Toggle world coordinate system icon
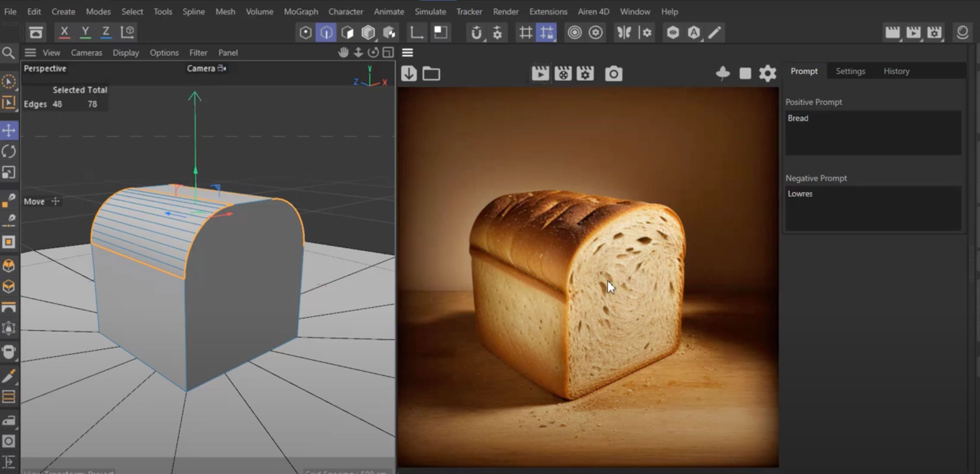Viewport: 980px width, 474px height. click(x=127, y=32)
